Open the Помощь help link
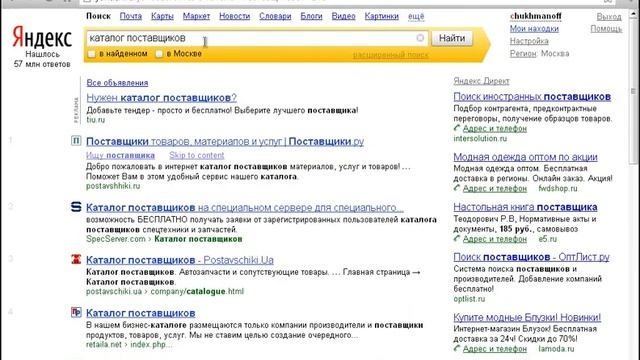Screen dimensions: 640x360 coord(606,29)
